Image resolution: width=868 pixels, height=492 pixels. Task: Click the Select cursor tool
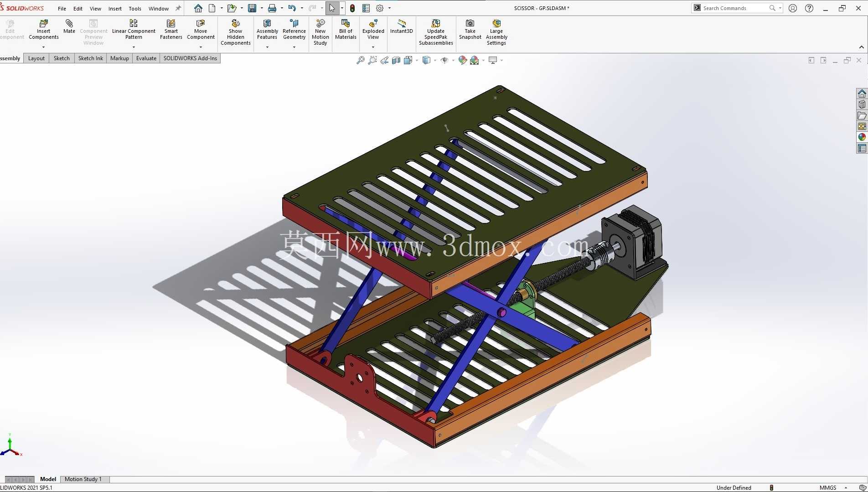(332, 8)
